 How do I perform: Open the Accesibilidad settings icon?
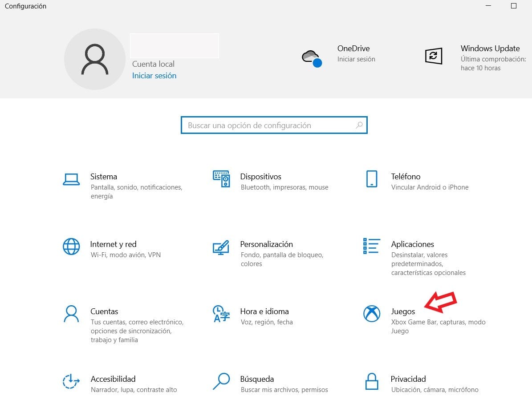pyautogui.click(x=71, y=382)
